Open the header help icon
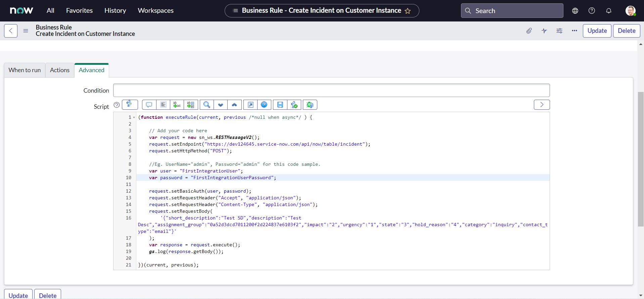 (x=592, y=11)
